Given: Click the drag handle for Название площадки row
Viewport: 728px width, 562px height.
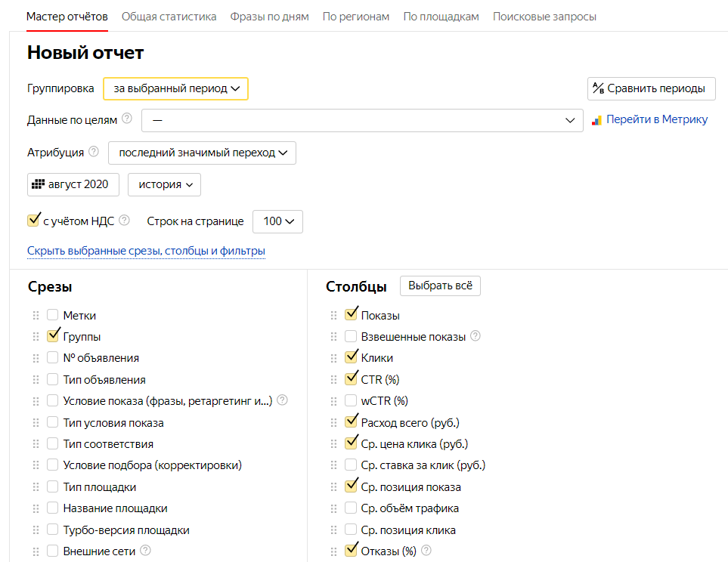Looking at the screenshot, I should tap(36, 508).
